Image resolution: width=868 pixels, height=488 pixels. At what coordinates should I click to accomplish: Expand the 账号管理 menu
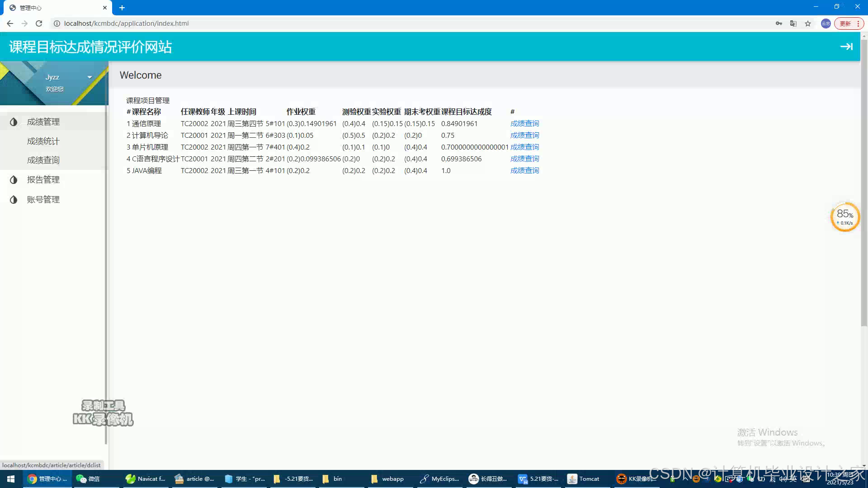click(43, 200)
